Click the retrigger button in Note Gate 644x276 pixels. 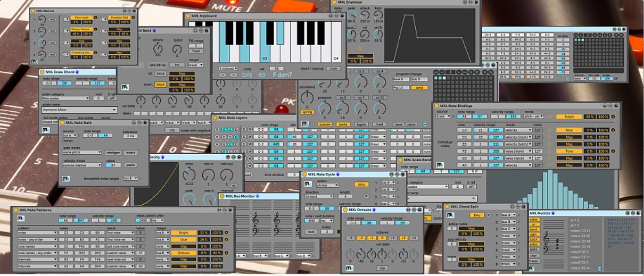point(113,152)
